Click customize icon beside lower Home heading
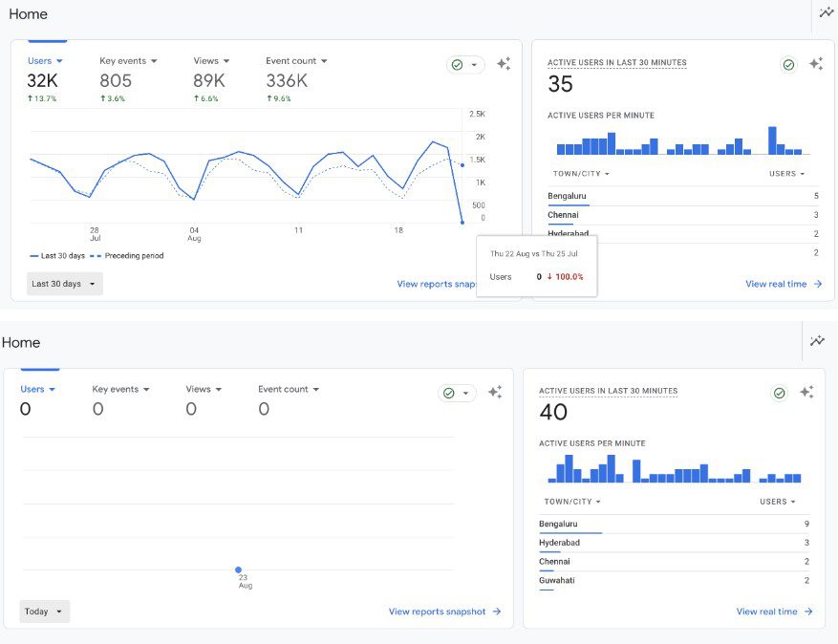The height and width of the screenshot is (644, 838). (x=818, y=341)
